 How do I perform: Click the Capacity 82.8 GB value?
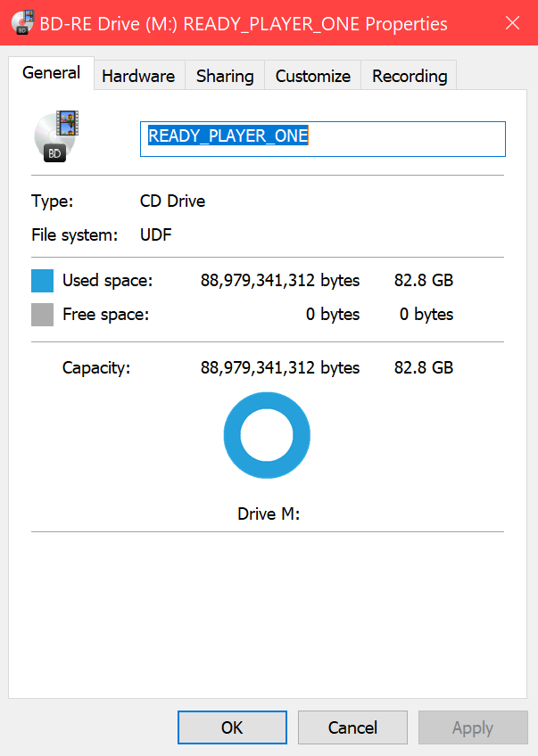(x=424, y=367)
